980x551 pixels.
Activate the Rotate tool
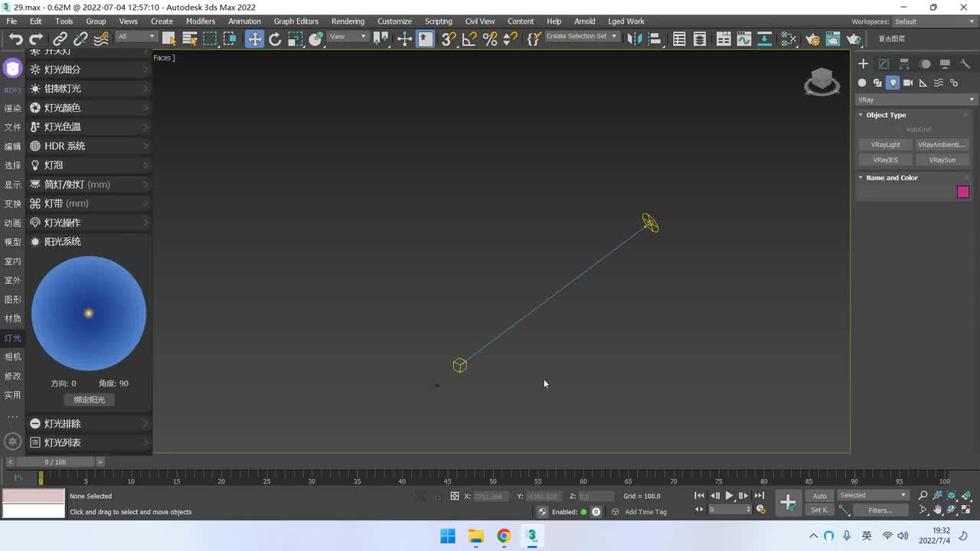point(275,39)
